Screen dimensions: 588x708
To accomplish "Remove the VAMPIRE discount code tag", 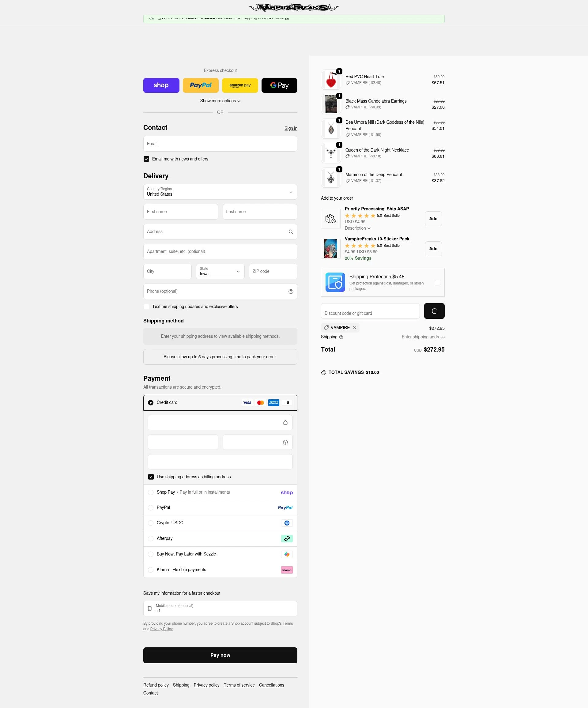I will point(355,328).
